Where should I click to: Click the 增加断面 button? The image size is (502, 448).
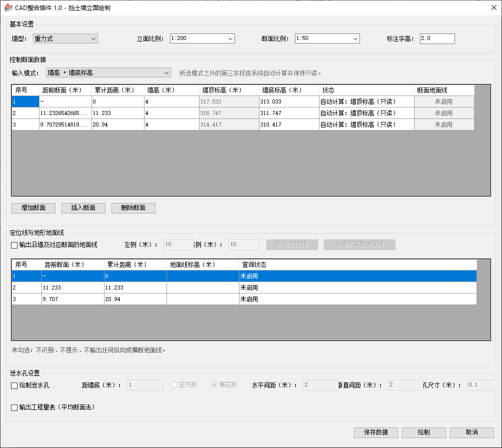click(33, 208)
